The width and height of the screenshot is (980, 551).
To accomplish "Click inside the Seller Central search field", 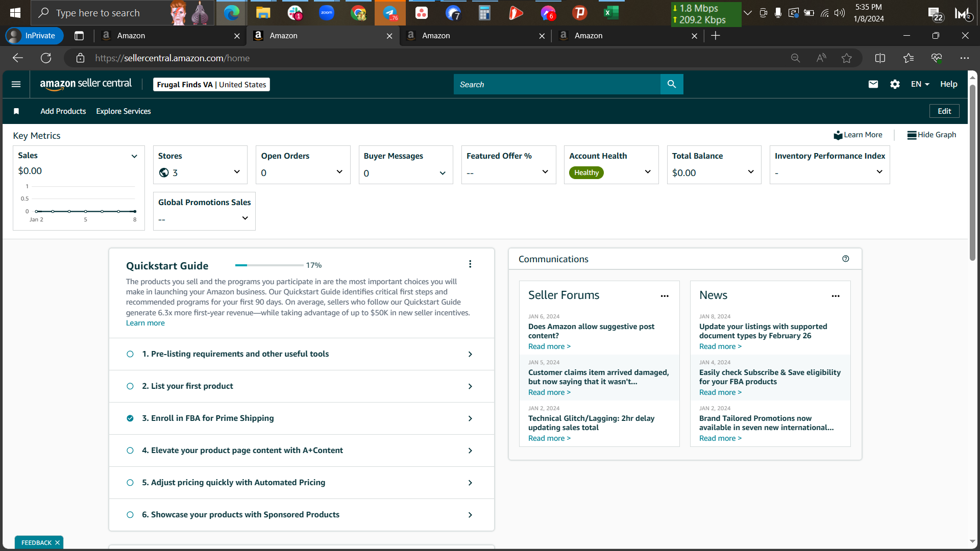I will pos(557,84).
